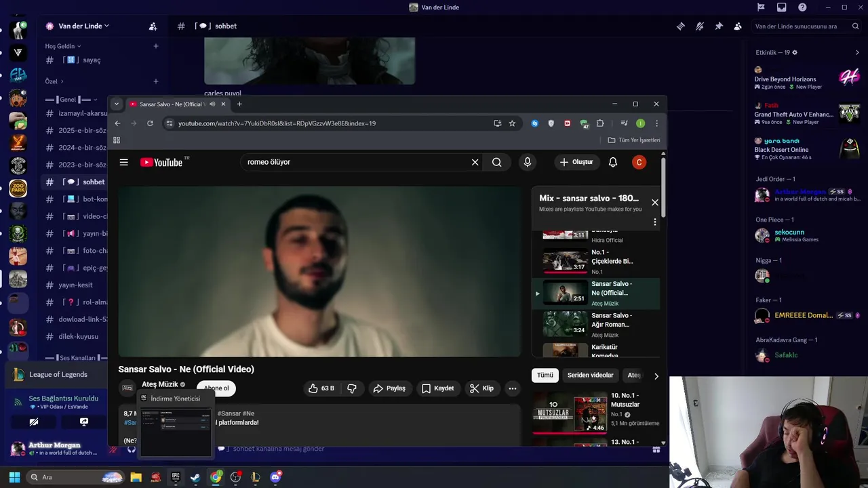This screenshot has width=868, height=488.
Task: Click Arthur Morgan user panel
Action: tap(54, 448)
